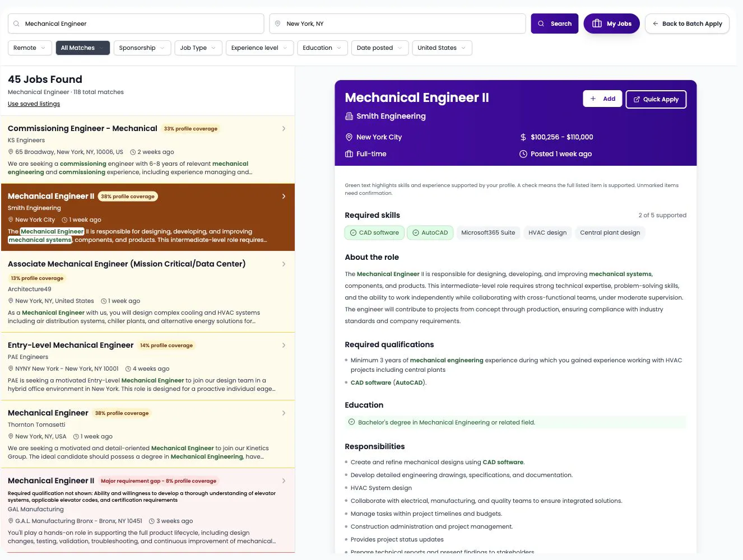Expand the Sponsorship filter
Image resolution: width=743 pixels, height=560 pixels.
pos(142,48)
